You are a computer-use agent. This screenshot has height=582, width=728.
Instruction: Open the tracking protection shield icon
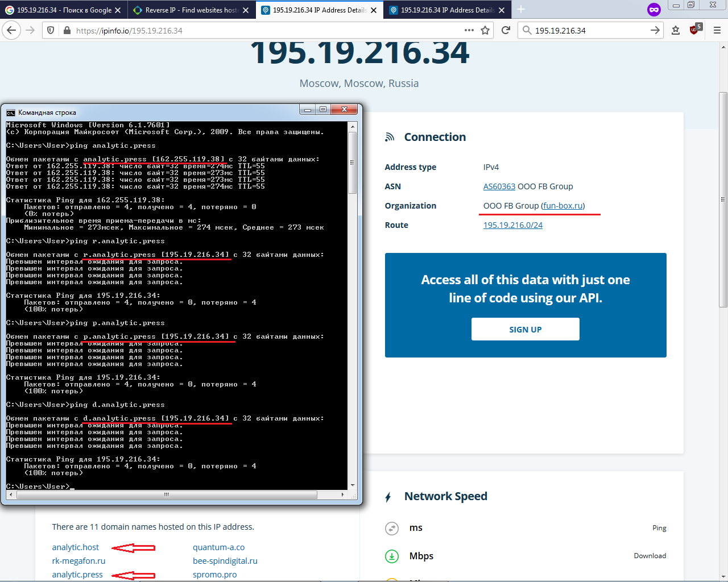pyautogui.click(x=51, y=30)
